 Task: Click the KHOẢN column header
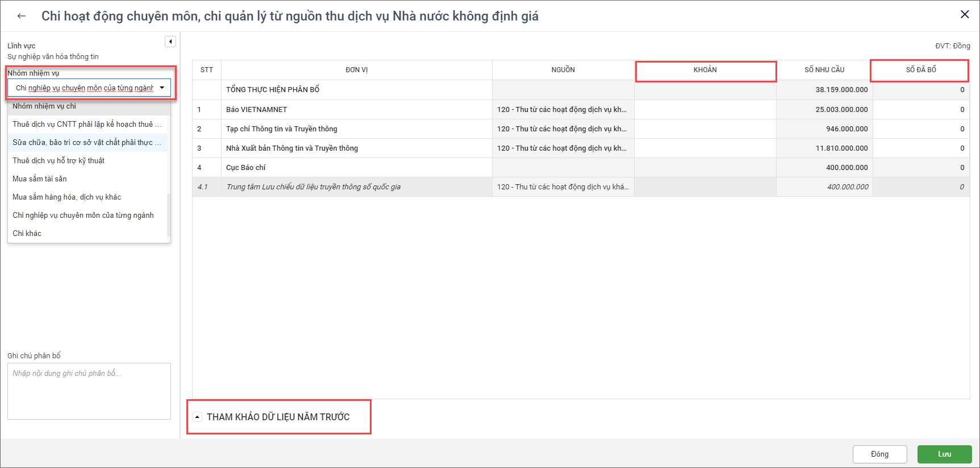(705, 70)
